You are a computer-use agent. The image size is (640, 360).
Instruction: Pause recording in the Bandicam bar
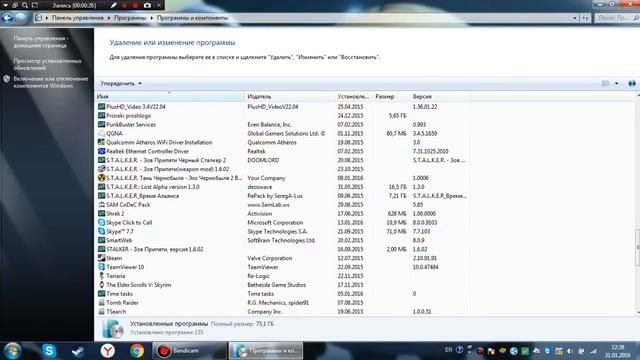(x=124, y=5)
